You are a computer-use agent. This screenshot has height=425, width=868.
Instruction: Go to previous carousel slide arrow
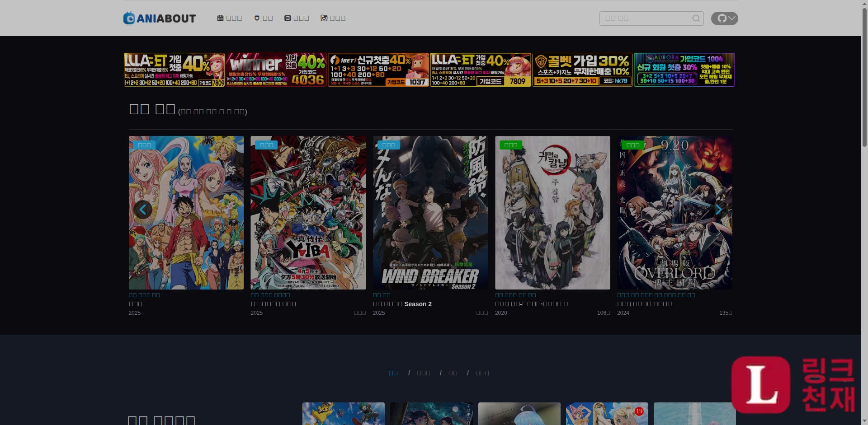pos(142,210)
